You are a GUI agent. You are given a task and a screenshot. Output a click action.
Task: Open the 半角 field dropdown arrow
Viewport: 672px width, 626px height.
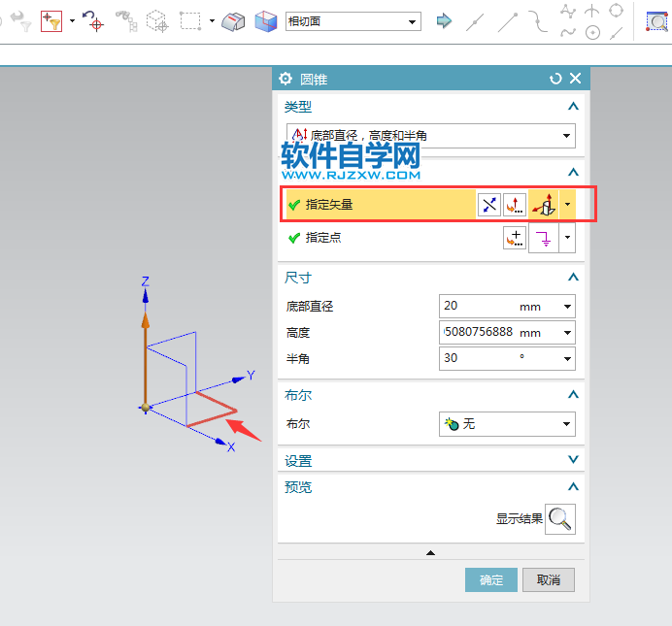567,359
